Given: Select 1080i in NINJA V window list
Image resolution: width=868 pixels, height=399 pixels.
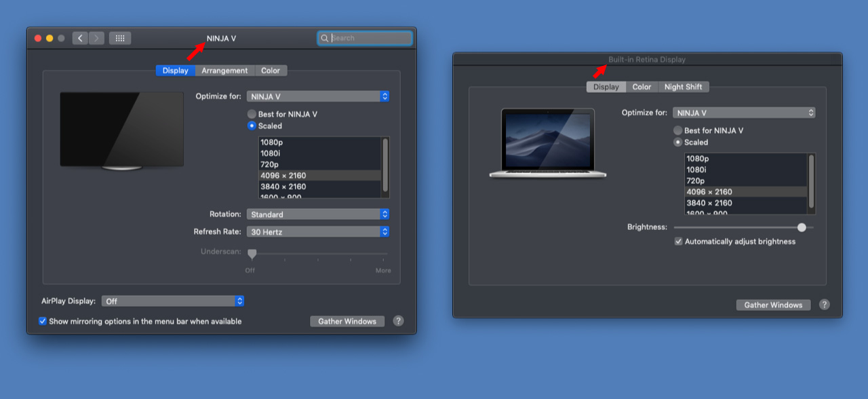Looking at the screenshot, I should click(x=319, y=153).
